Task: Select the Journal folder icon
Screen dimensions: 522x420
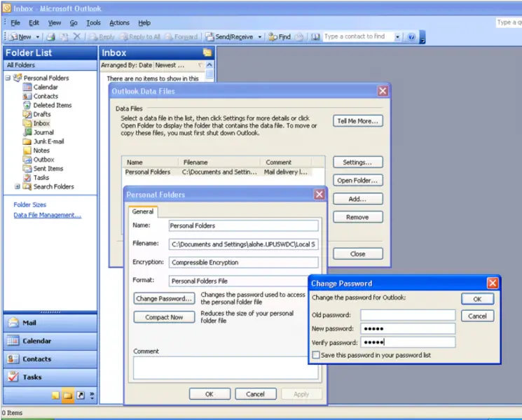Action: click(27, 132)
